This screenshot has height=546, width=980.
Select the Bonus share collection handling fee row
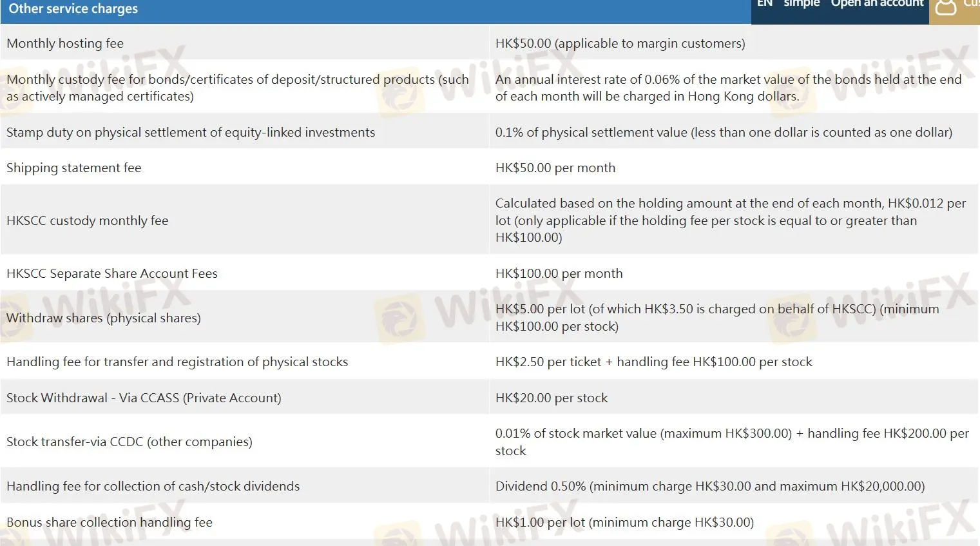110,522
